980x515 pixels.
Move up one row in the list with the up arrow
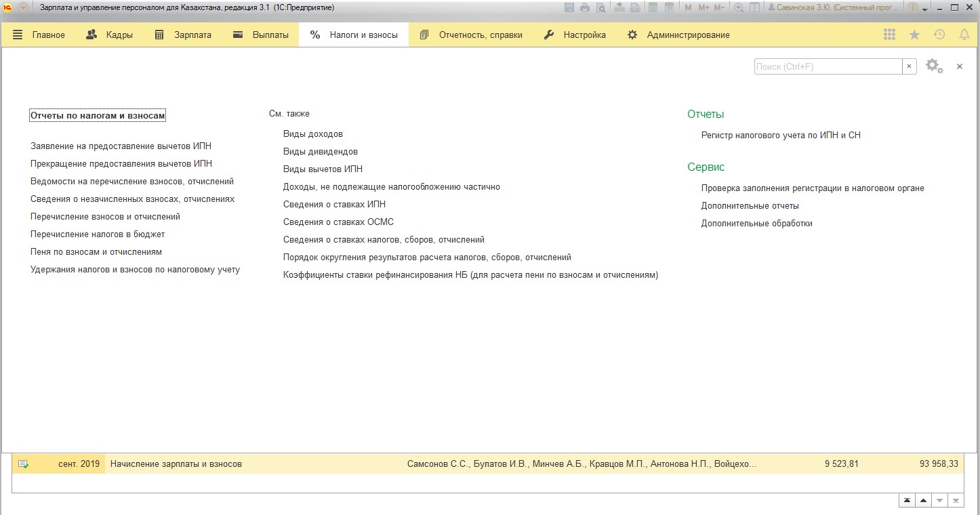coord(922,501)
